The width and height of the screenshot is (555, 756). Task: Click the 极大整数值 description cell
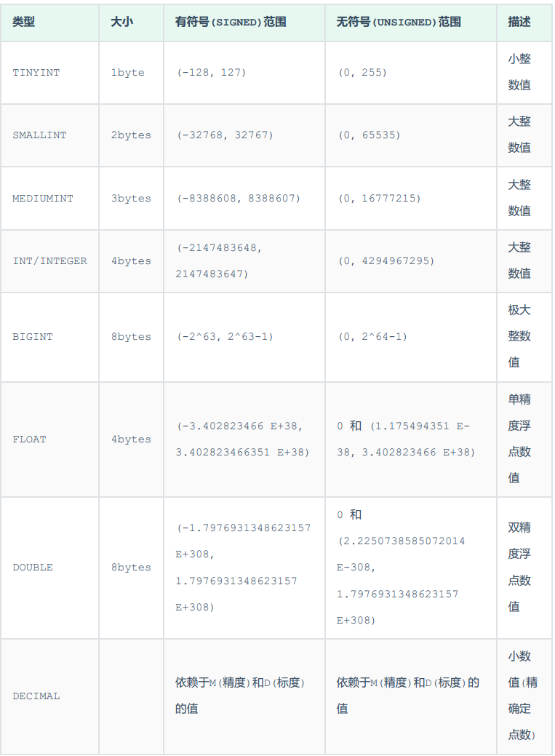(x=519, y=336)
